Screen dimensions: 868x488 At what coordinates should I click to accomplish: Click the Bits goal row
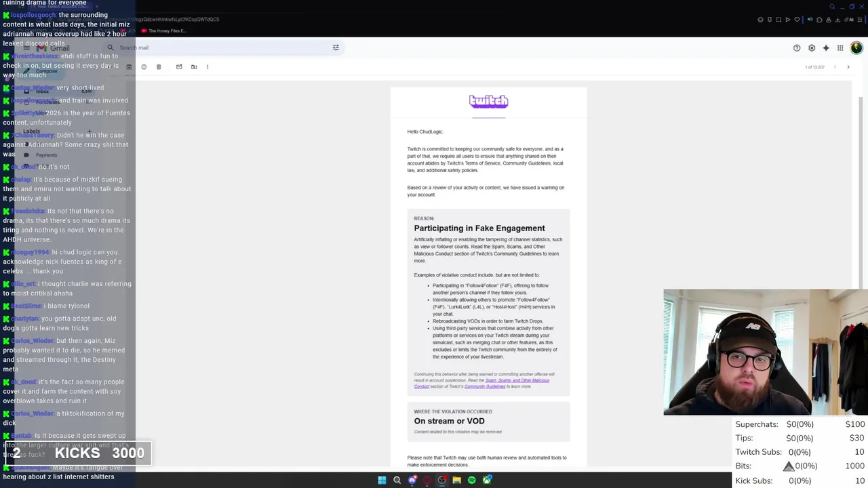click(x=800, y=466)
